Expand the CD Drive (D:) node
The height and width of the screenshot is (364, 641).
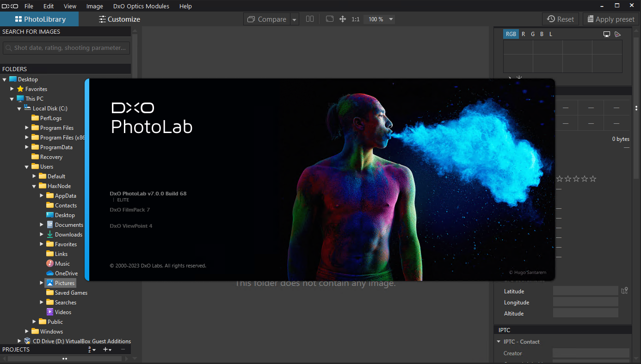point(19,341)
